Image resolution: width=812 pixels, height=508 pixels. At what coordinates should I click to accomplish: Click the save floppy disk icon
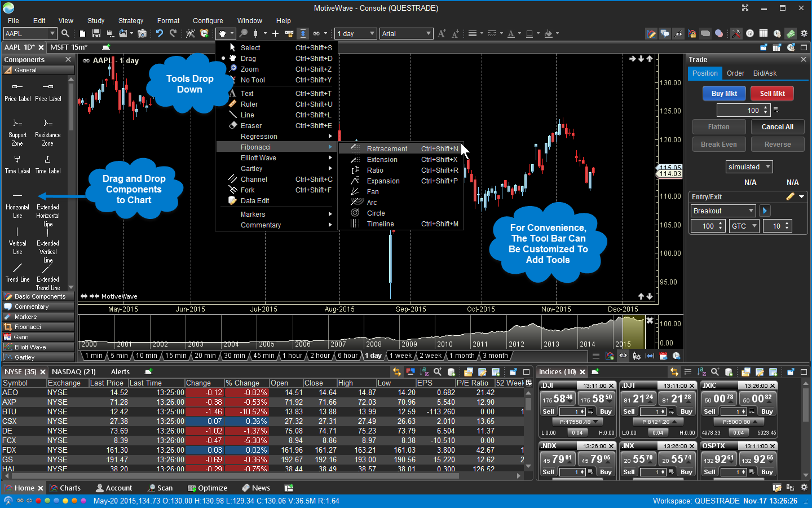point(96,33)
